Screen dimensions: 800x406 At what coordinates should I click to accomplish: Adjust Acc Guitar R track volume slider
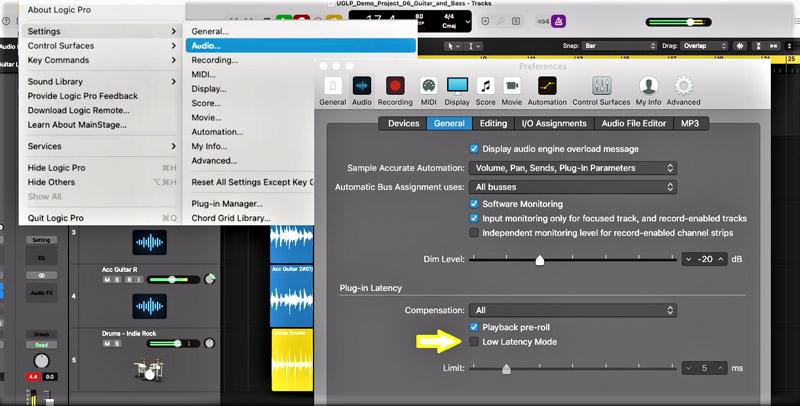point(173,280)
